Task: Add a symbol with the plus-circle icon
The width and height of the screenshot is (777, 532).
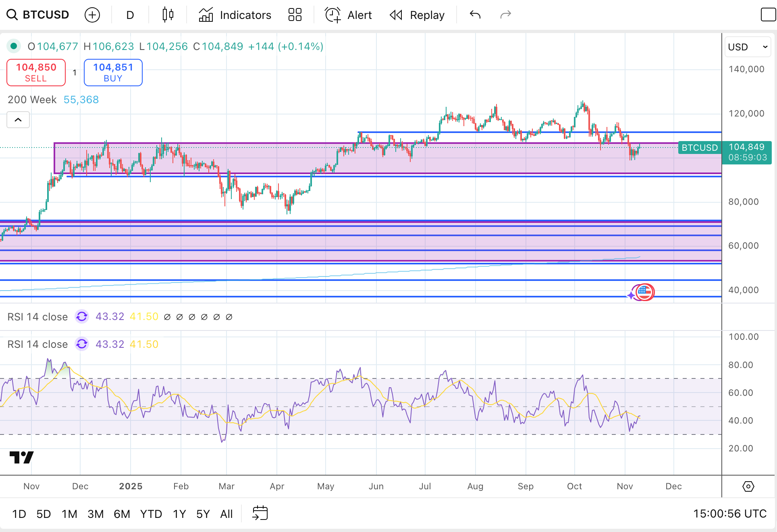Action: (92, 15)
